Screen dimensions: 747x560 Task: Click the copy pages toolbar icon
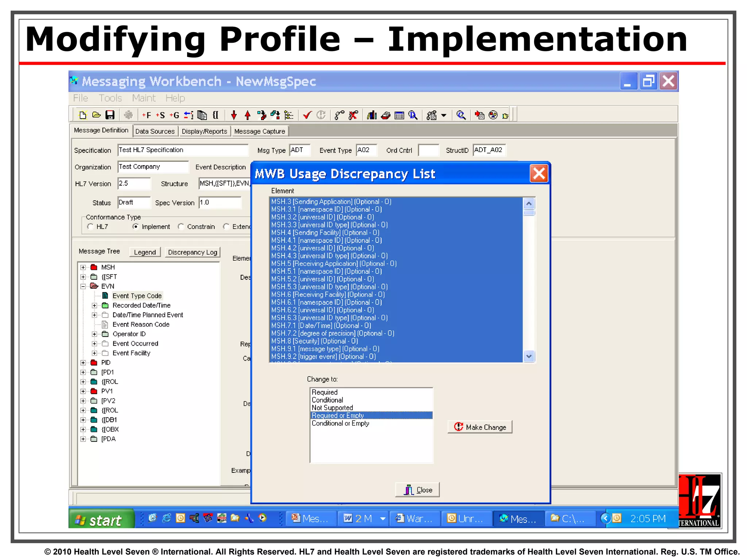[x=202, y=115]
